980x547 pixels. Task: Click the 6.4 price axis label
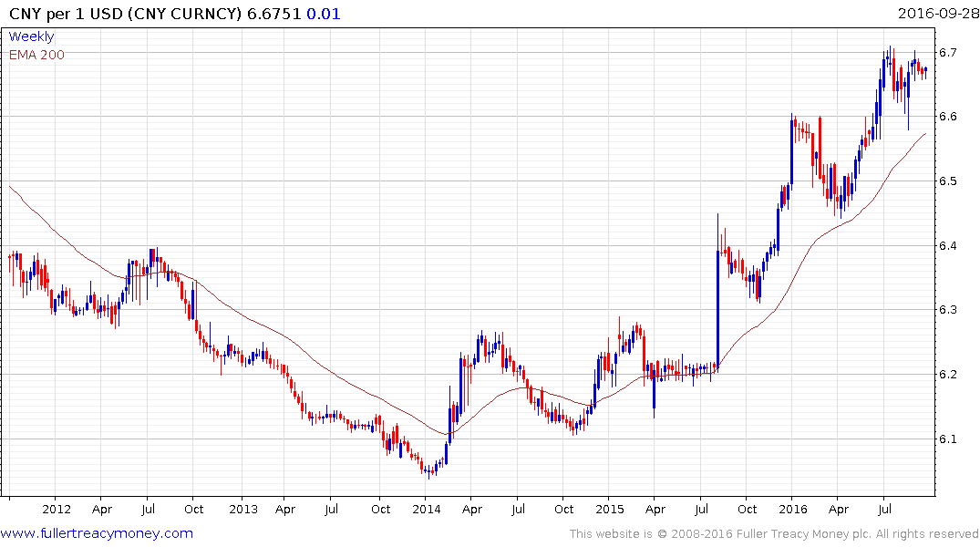[948, 245]
